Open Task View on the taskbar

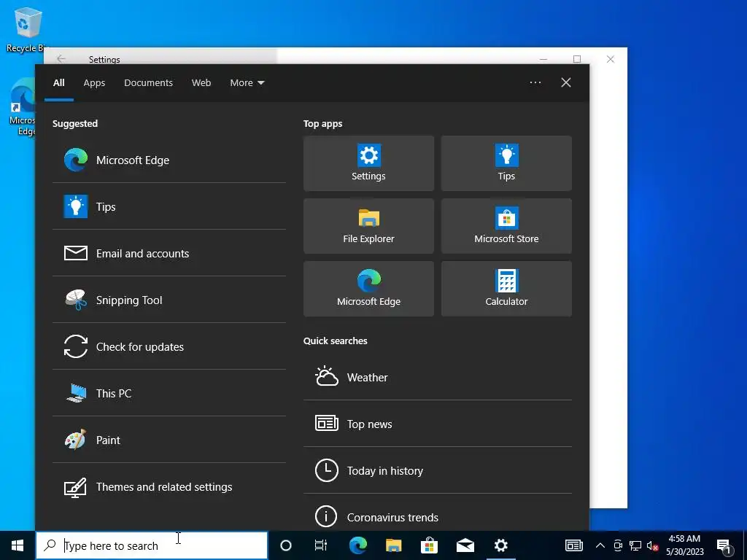point(321,545)
